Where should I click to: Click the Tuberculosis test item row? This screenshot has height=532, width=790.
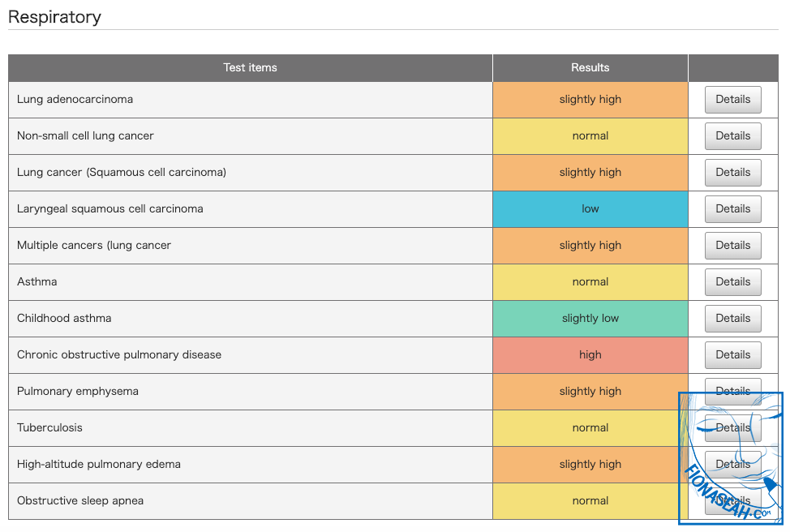point(49,428)
